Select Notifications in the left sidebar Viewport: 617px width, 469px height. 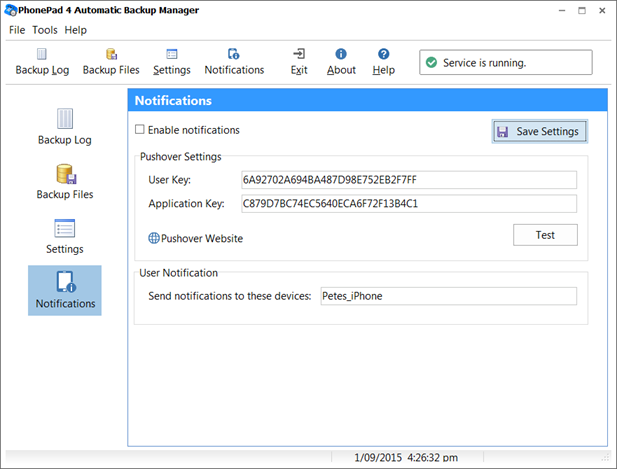pyautogui.click(x=65, y=290)
